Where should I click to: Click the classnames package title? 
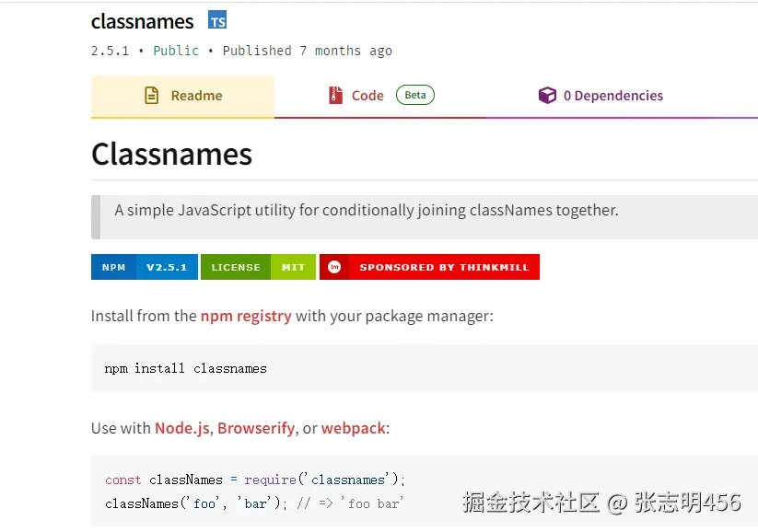point(143,22)
